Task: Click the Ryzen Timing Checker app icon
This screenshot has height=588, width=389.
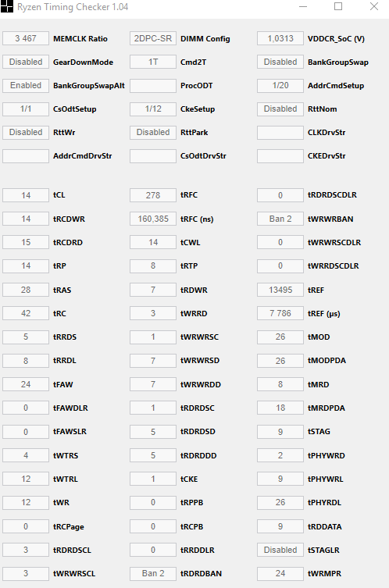Action: [x=7, y=6]
